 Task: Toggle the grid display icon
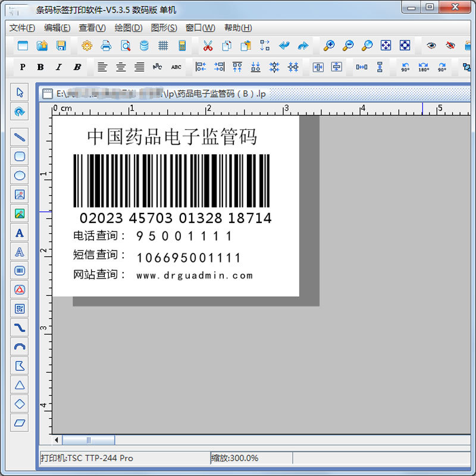point(163,46)
